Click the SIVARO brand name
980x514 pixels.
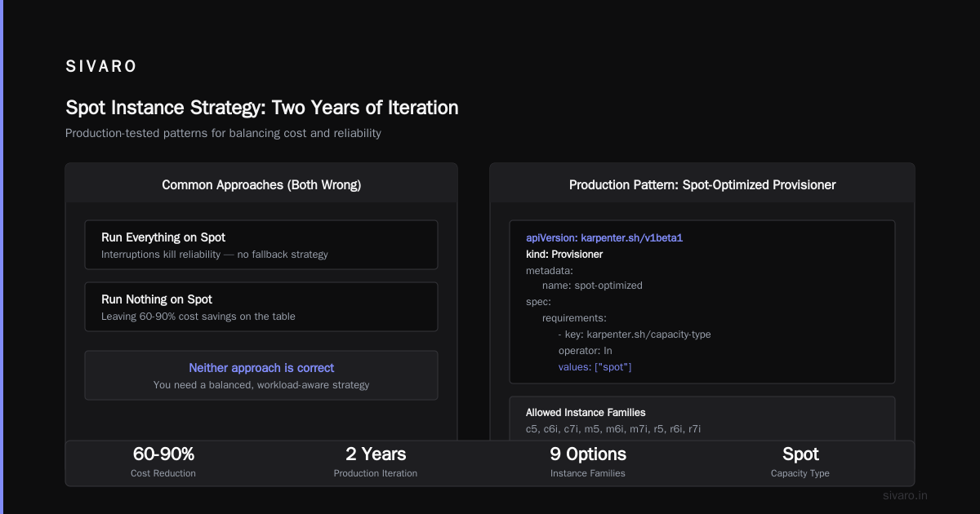[101, 67]
